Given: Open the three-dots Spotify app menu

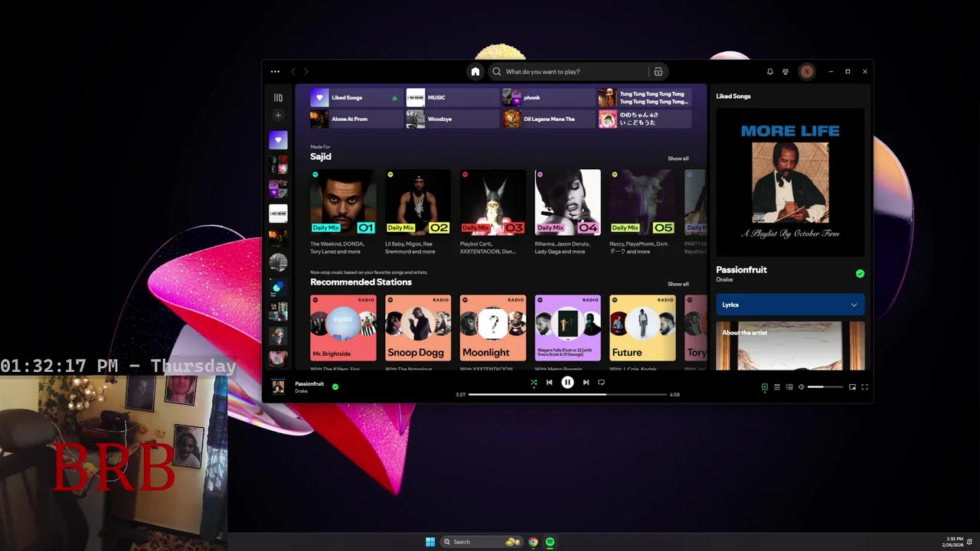Looking at the screenshot, I should click(275, 71).
